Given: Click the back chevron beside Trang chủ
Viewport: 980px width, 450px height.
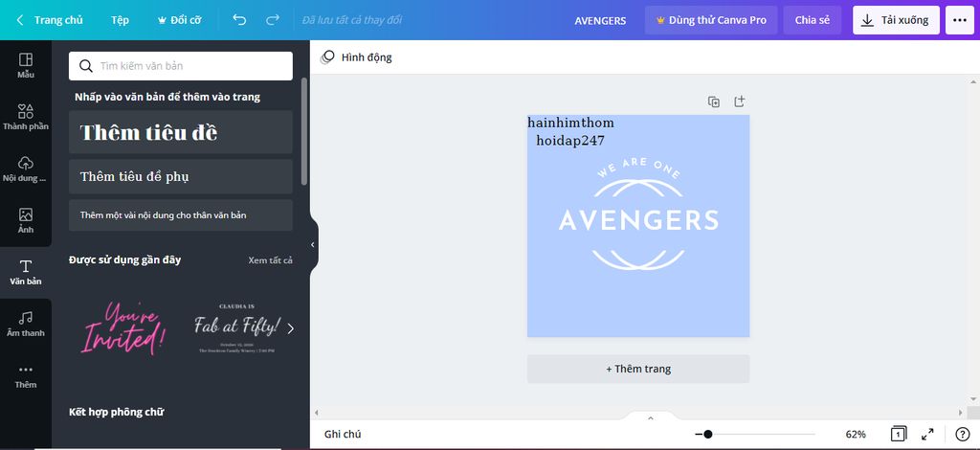Looking at the screenshot, I should pos(19,20).
